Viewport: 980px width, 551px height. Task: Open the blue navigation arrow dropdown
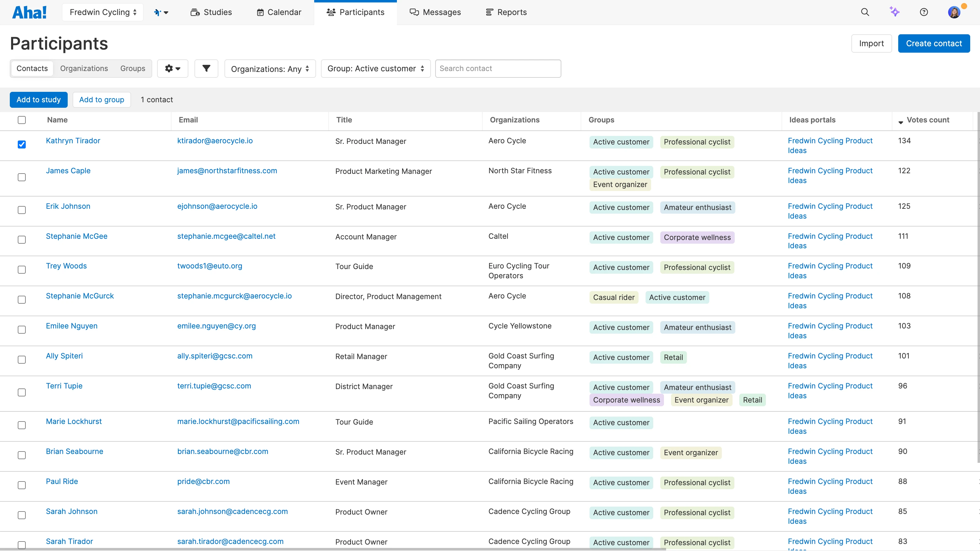161,12
